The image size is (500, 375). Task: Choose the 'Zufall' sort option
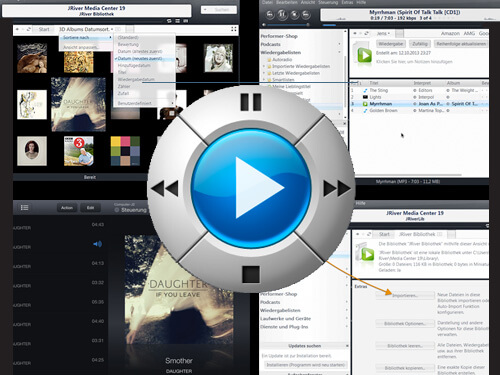(x=123, y=93)
